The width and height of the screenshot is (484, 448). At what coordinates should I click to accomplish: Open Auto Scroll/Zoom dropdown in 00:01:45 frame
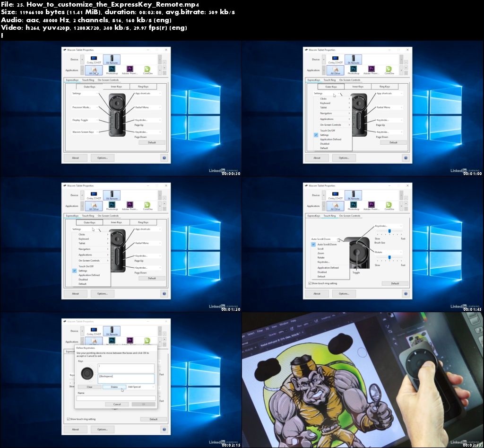(325, 239)
